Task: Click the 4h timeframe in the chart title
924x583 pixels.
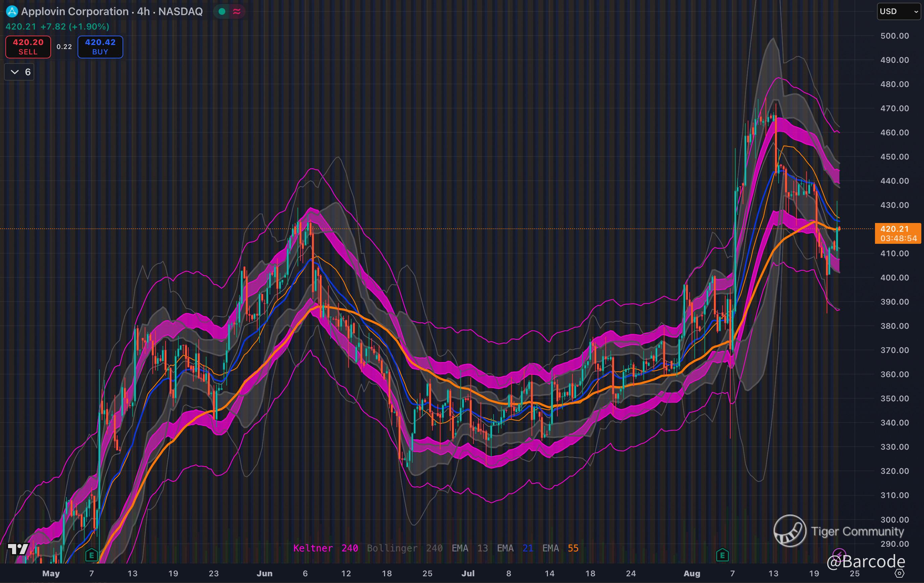Action: coord(143,11)
